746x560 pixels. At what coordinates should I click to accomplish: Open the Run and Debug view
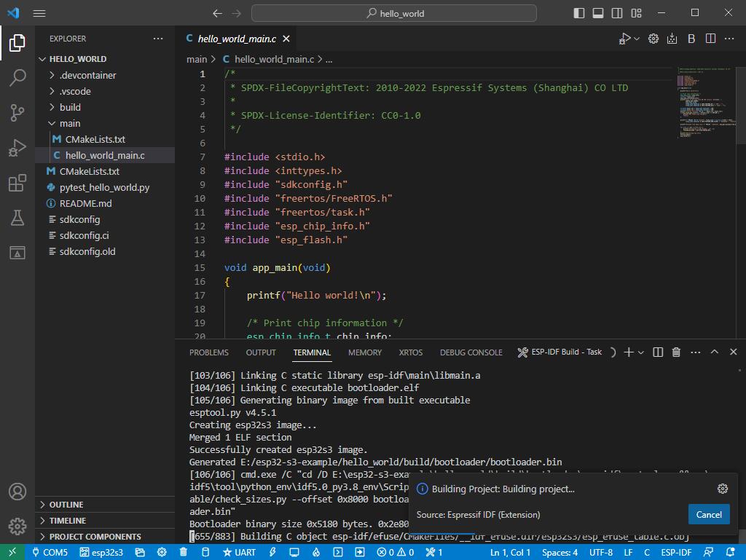pos(17,148)
